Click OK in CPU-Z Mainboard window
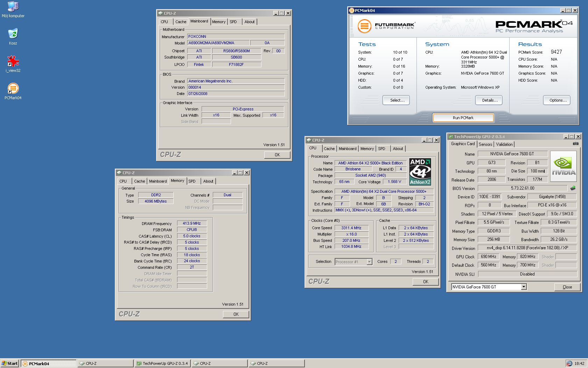 (x=277, y=155)
